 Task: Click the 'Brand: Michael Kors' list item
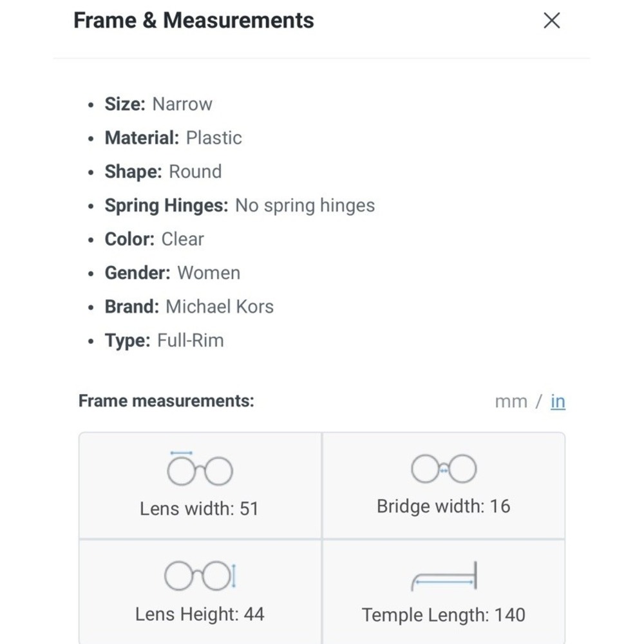pos(189,307)
